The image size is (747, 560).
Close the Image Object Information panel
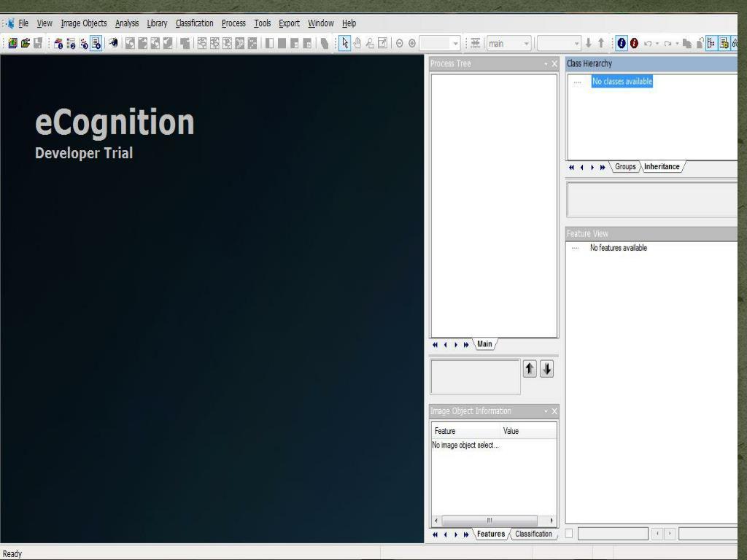(554, 411)
